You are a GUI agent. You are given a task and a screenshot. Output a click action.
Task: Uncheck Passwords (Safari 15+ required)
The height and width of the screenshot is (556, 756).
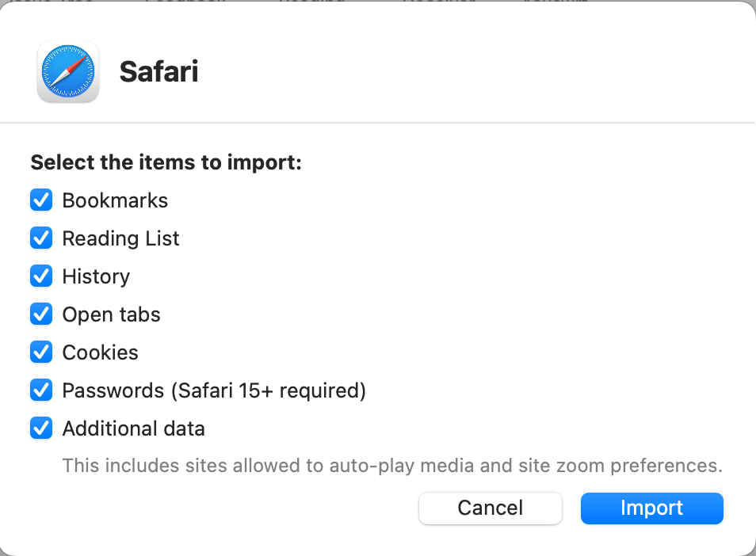click(x=40, y=390)
